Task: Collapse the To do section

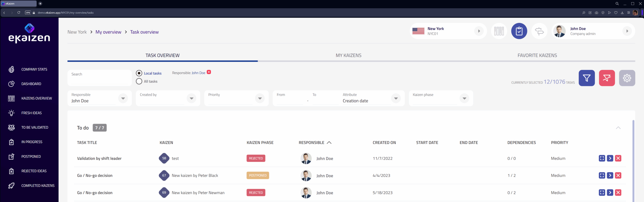Action: pos(618,128)
